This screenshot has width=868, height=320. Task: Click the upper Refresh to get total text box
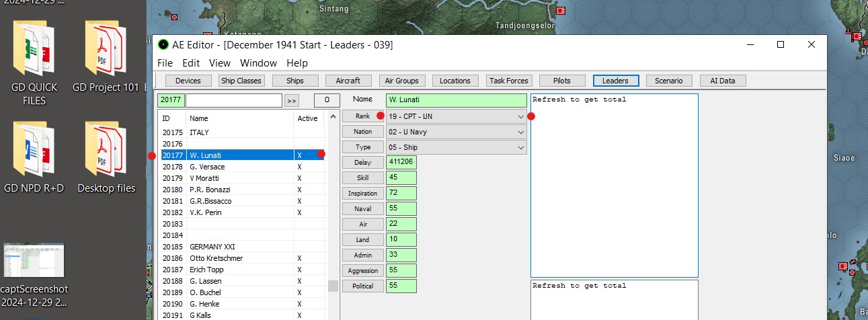pyautogui.click(x=614, y=186)
